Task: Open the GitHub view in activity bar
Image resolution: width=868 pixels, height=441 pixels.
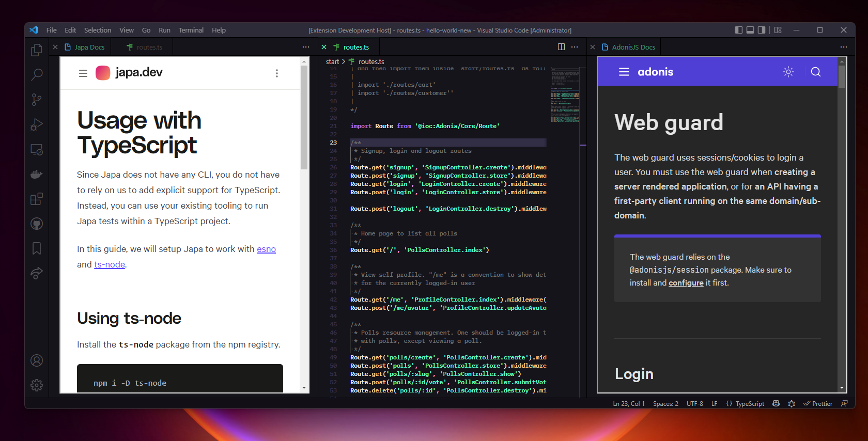Action: tap(37, 224)
